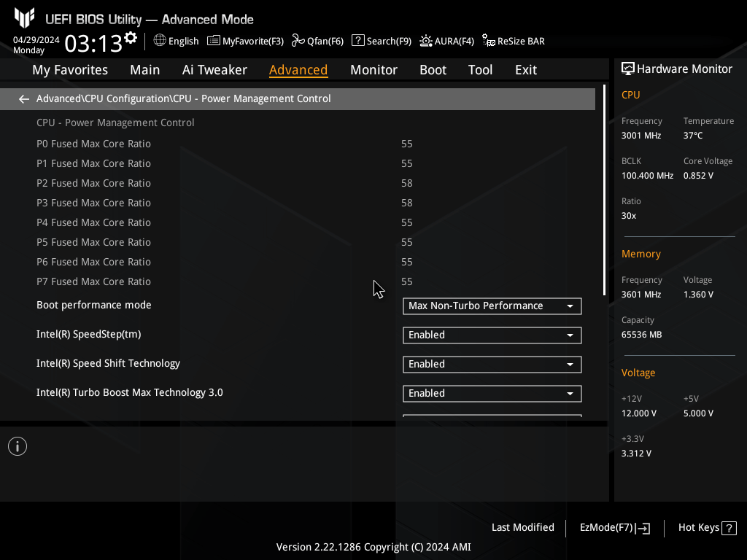
Task: Toggle the ReSize BAR icon
Action: (x=489, y=42)
